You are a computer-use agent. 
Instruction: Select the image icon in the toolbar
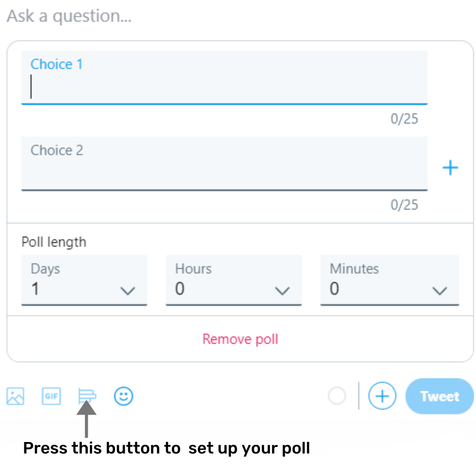[15, 396]
